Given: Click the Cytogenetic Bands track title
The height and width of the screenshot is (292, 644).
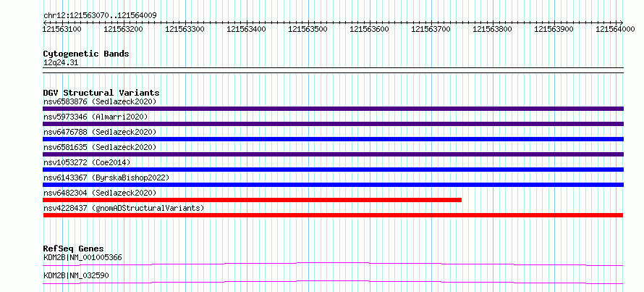Looking at the screenshot, I should 86,54.
